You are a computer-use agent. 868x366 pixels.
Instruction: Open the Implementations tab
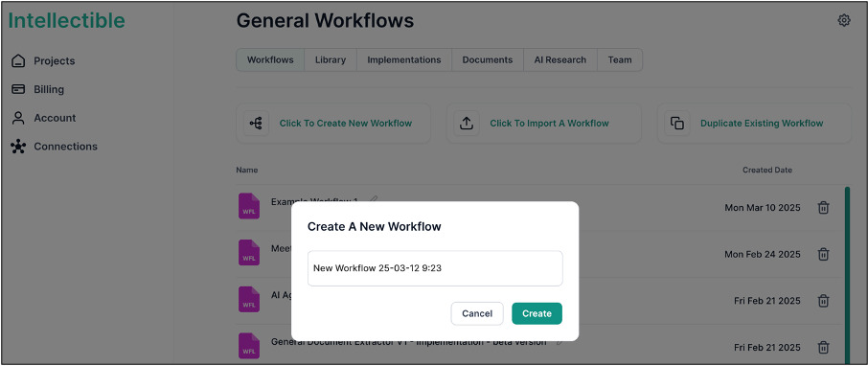tap(404, 59)
